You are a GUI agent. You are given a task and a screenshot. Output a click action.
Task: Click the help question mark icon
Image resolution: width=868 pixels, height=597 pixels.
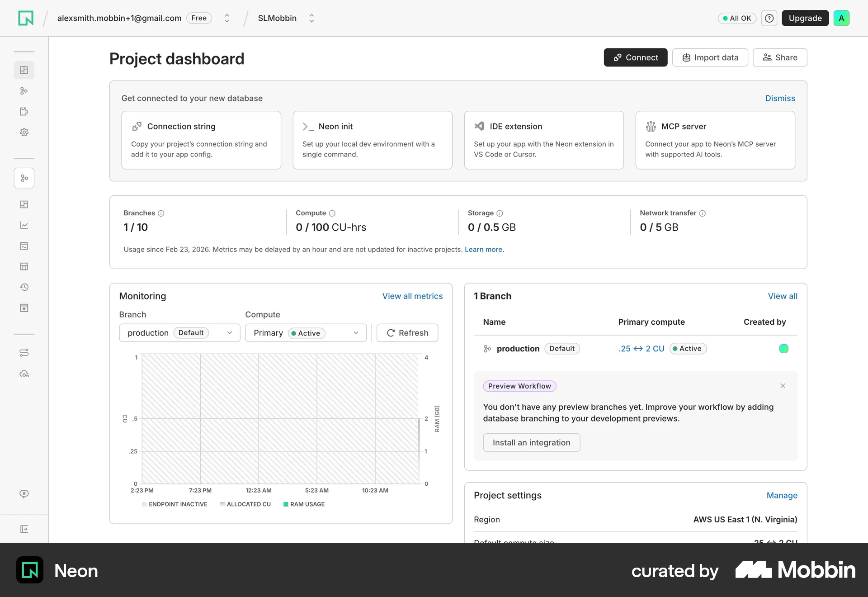[x=769, y=18]
